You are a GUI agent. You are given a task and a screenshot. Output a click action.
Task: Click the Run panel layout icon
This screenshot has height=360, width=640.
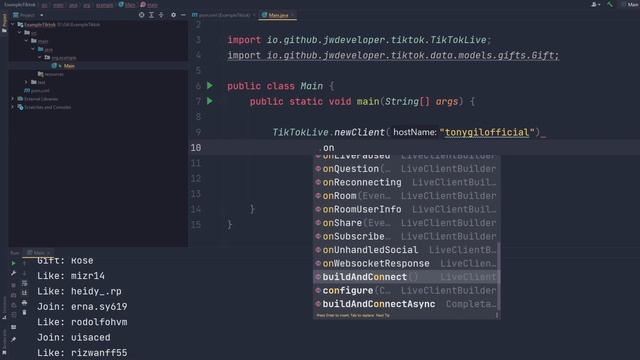pos(13,327)
